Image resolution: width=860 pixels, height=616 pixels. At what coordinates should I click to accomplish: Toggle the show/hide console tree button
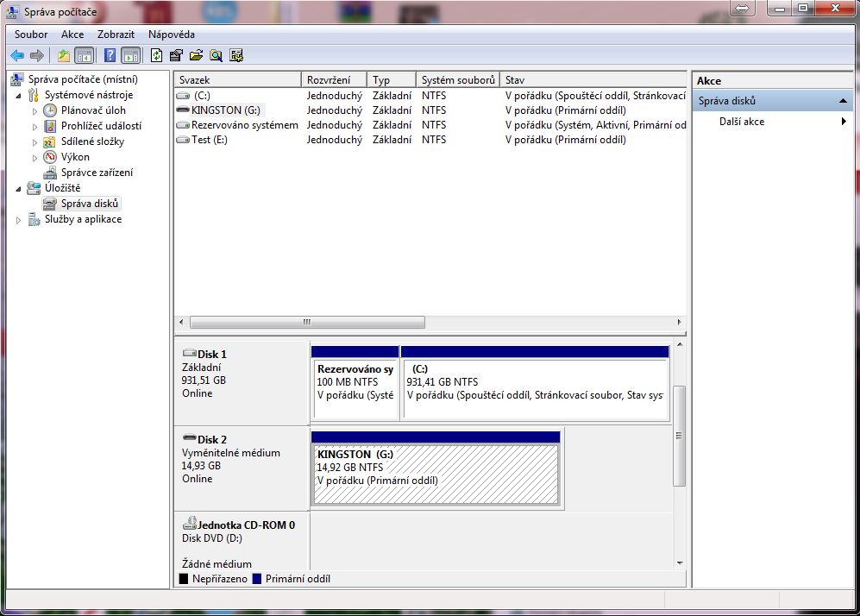[84, 55]
